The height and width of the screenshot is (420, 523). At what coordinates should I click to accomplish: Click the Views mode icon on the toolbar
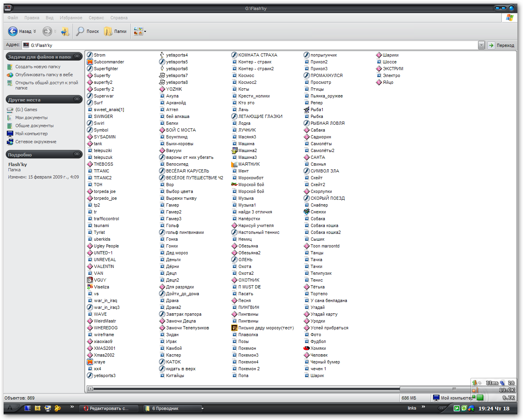pyautogui.click(x=138, y=31)
